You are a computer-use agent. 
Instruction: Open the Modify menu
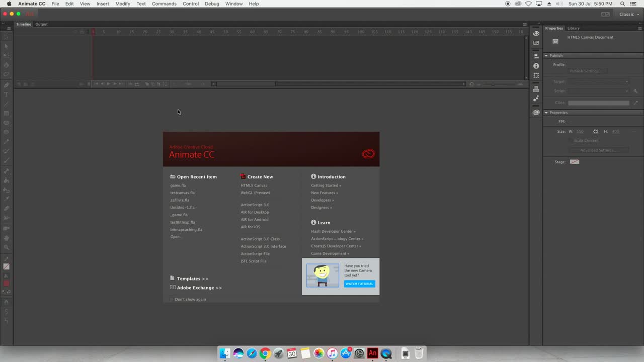tap(123, 4)
